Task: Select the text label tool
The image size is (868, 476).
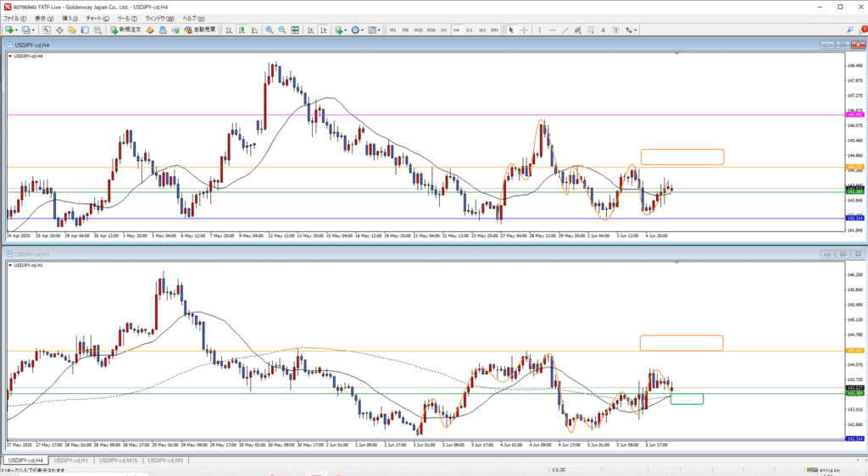Action: tap(615, 30)
